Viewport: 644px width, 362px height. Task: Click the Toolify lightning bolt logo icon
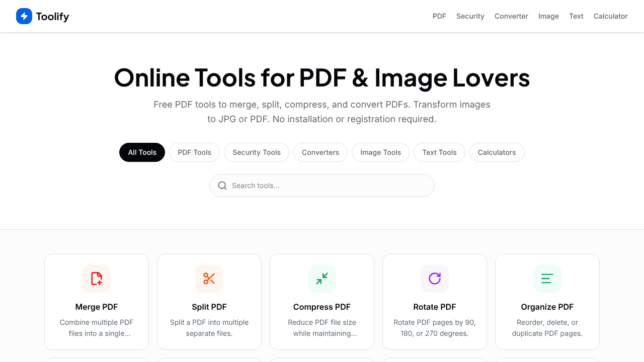(x=24, y=16)
